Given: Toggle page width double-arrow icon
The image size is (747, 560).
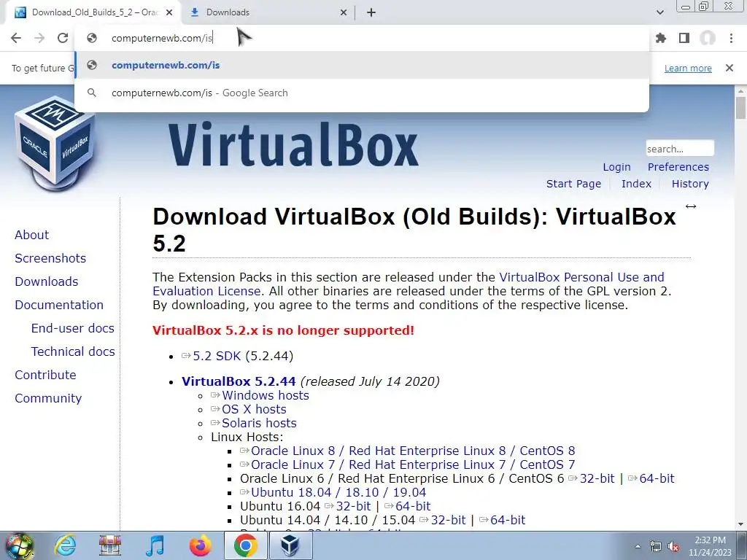Looking at the screenshot, I should point(690,206).
